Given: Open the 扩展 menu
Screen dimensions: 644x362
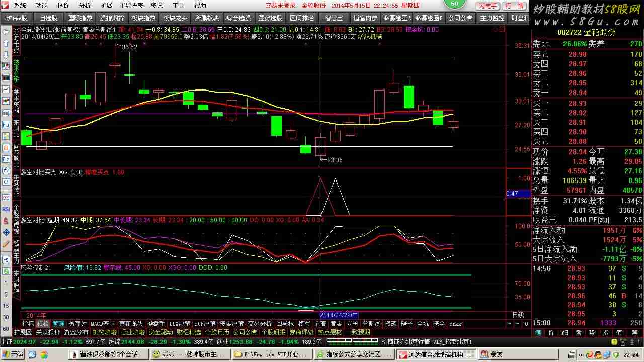Looking at the screenshot, I should [106, 5].
